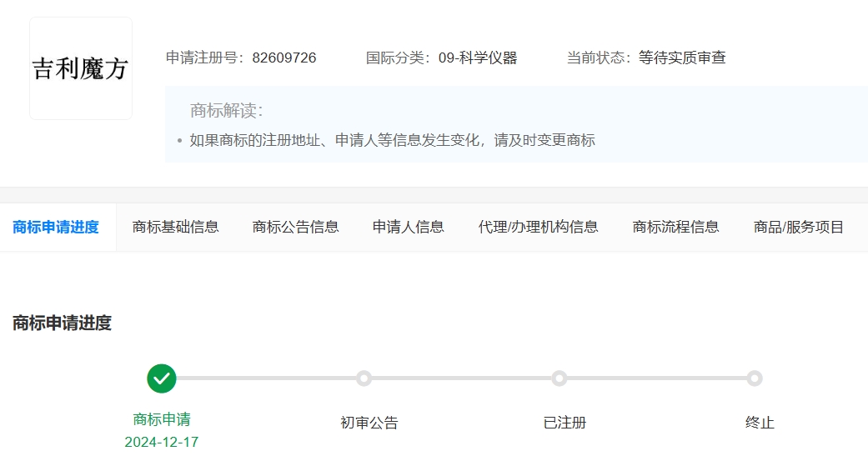The height and width of the screenshot is (476, 868).
Task: Open the 代理/办理机构信息 tab
Action: (x=538, y=227)
